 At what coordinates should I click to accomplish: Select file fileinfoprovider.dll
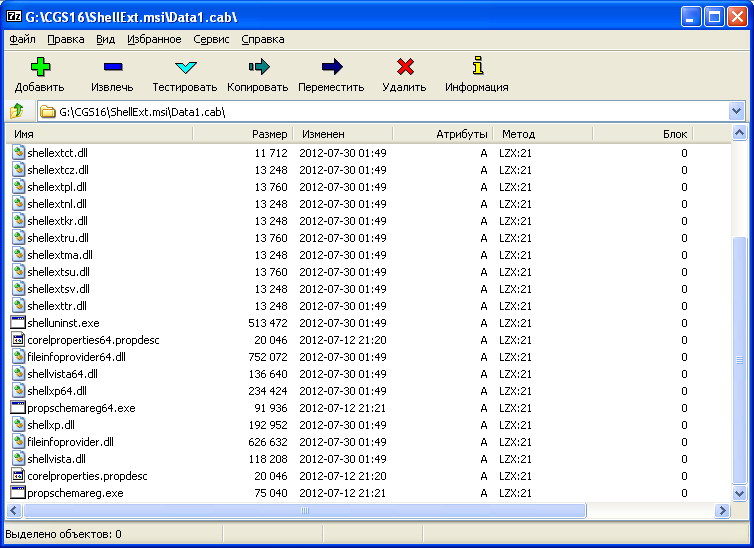pyautogui.click(x=70, y=442)
